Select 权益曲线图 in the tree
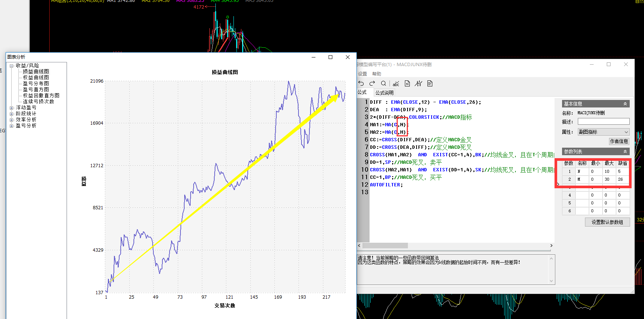 pos(36,77)
